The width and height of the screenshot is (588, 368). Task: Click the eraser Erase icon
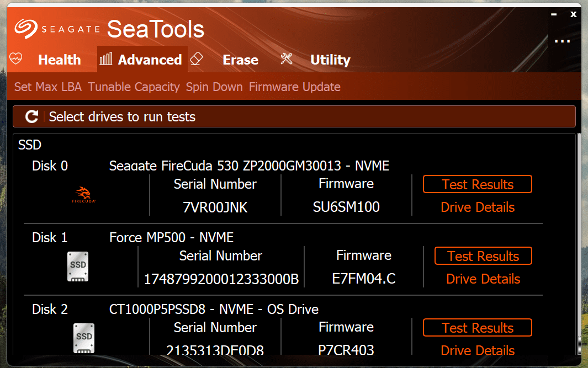coord(197,59)
